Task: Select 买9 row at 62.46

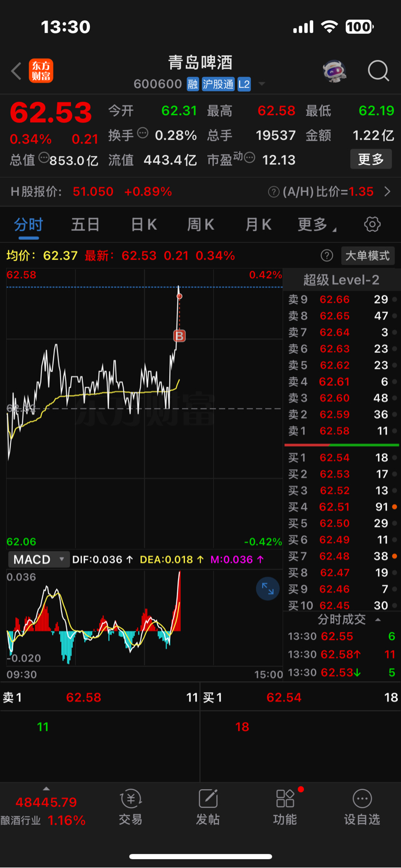Action: (x=343, y=589)
